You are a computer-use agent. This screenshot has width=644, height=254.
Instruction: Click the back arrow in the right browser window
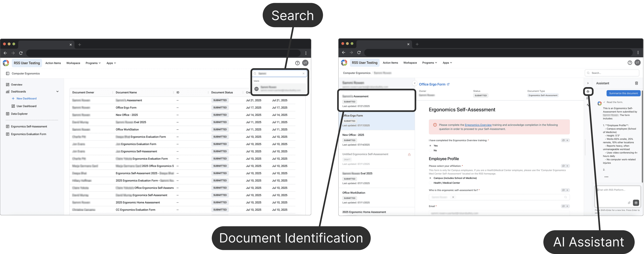pyautogui.click(x=344, y=53)
